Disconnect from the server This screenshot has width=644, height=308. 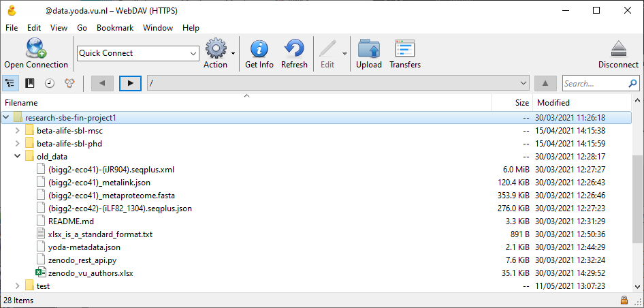click(x=618, y=49)
